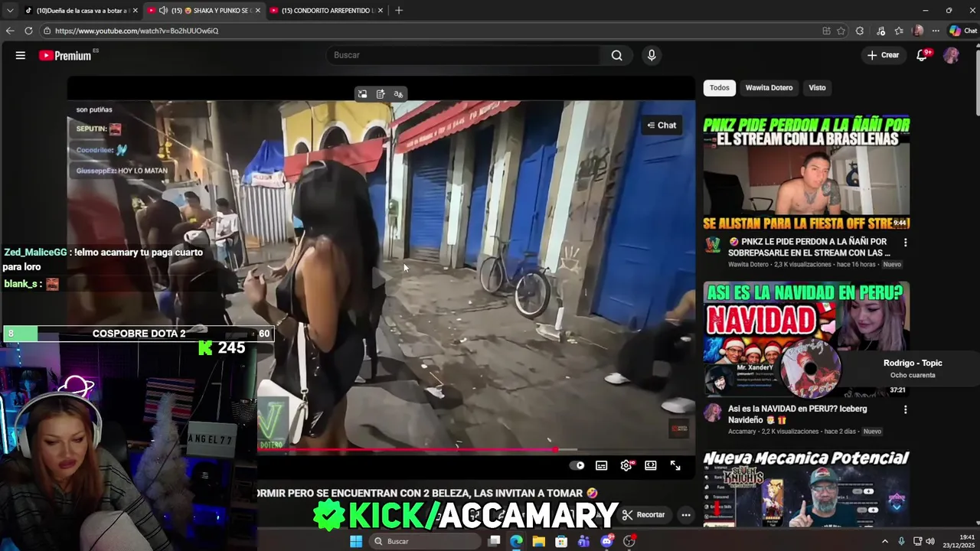Open Nueva Mecanica Potencial video thumbnail

pyautogui.click(x=806, y=488)
